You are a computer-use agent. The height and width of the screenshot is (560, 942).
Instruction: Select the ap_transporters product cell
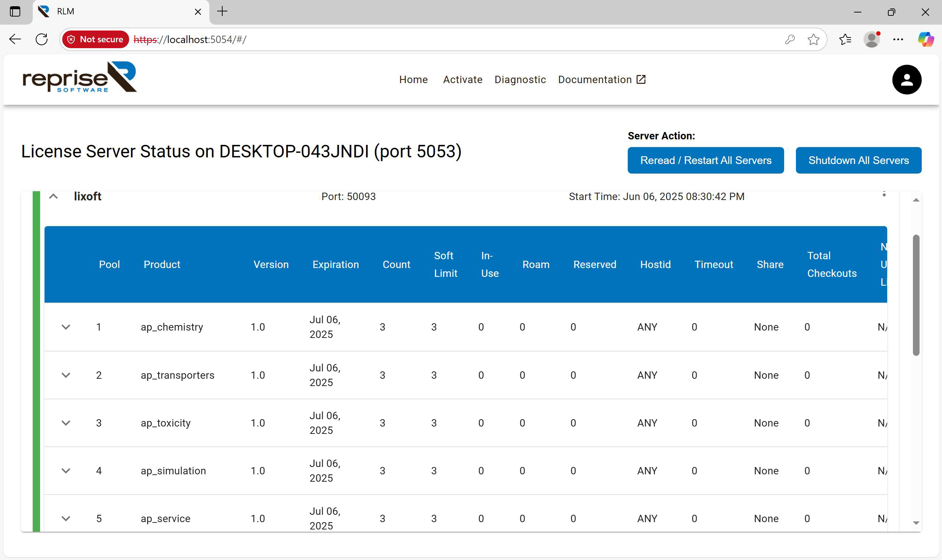tap(177, 375)
